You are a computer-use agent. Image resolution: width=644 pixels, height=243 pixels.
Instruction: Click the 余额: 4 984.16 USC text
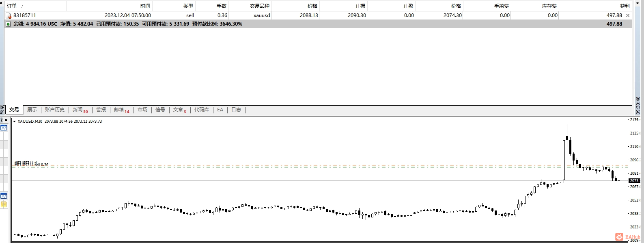[x=35, y=24]
